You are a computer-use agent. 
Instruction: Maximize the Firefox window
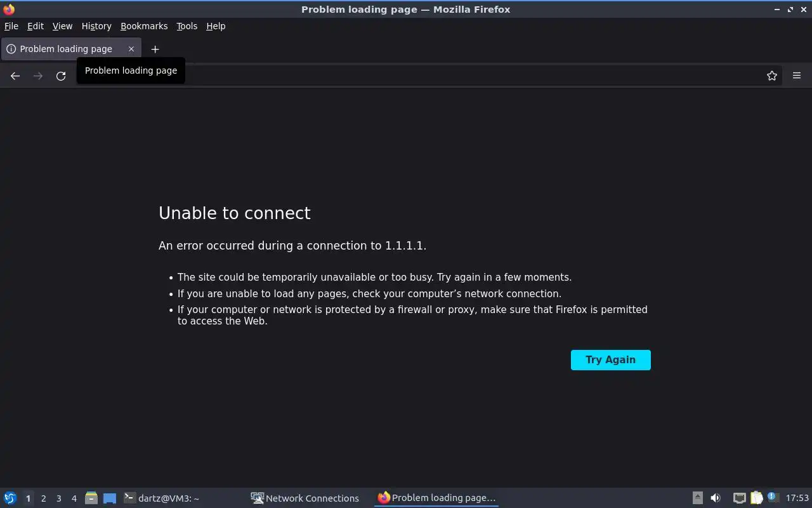click(790, 10)
